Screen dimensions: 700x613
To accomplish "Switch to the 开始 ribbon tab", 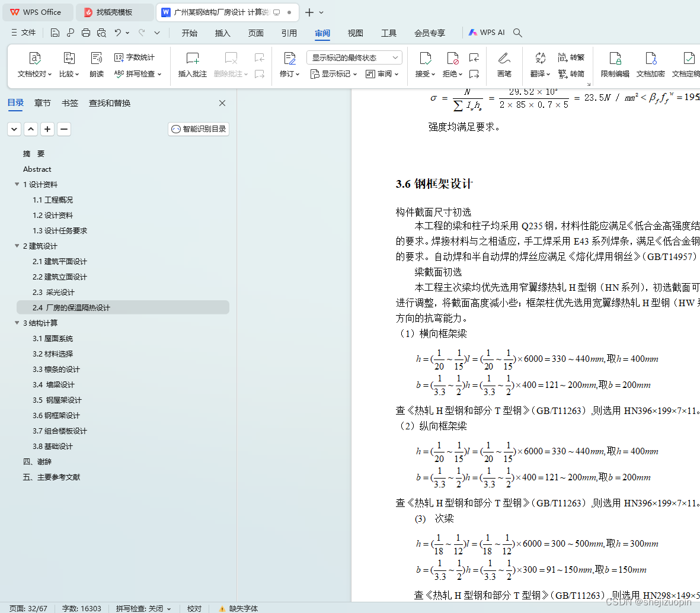I will tap(189, 33).
